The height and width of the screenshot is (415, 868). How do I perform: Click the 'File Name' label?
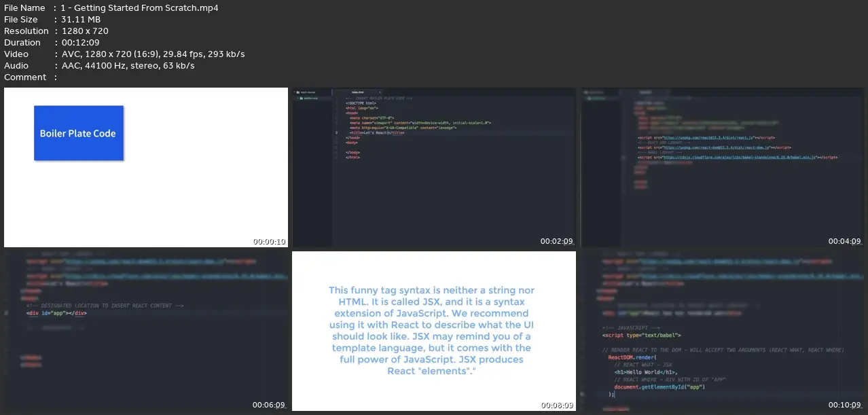point(24,7)
